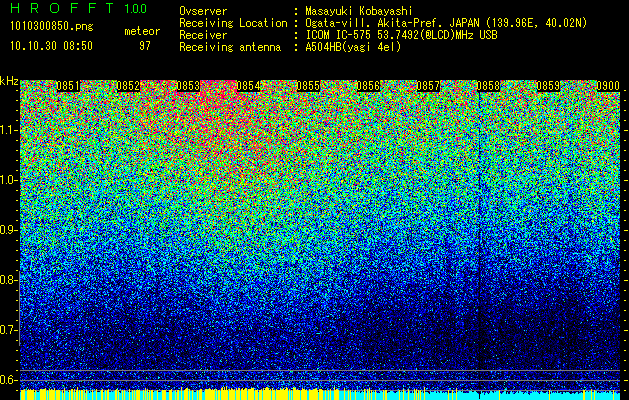The height and width of the screenshot is (400, 629).
Task: Click the Ogata-vill. Akita-Pref. JAPAN location text
Action: click(445, 23)
